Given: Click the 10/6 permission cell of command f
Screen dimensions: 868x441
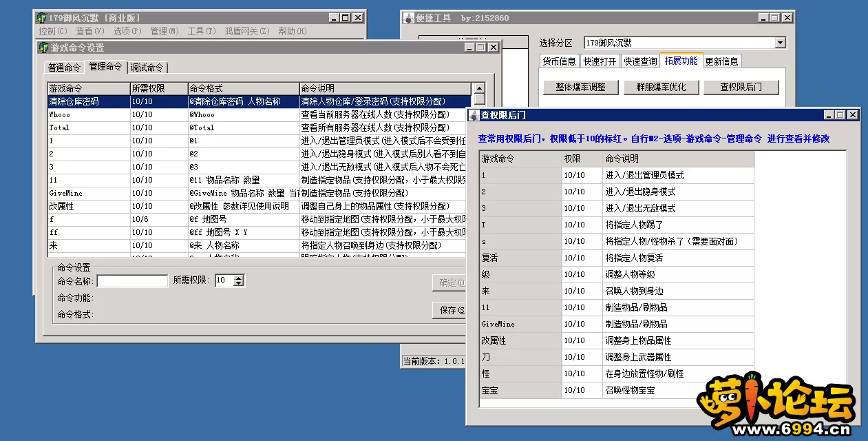Looking at the screenshot, I should click(x=158, y=219).
